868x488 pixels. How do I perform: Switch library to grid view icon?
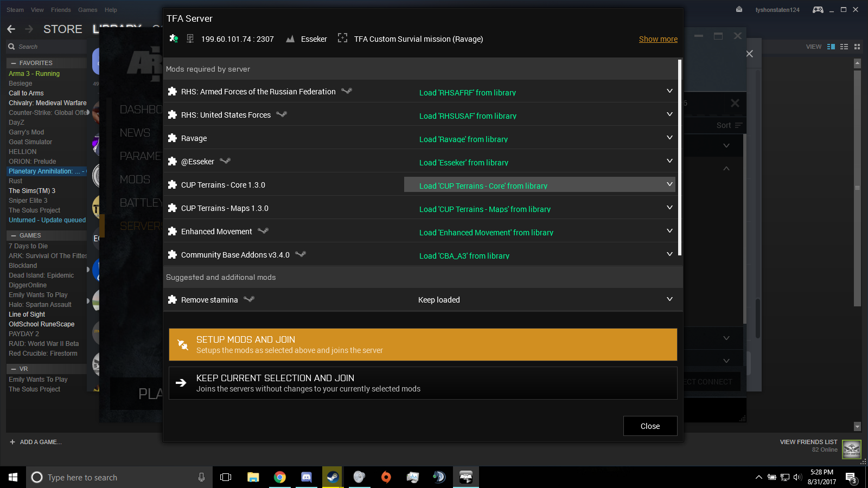[857, 47]
